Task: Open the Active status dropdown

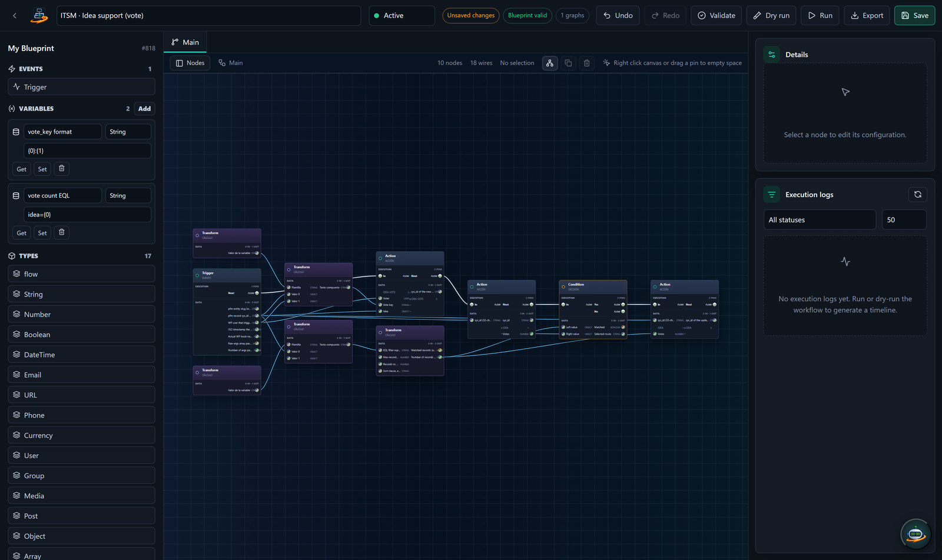Action: pyautogui.click(x=402, y=16)
